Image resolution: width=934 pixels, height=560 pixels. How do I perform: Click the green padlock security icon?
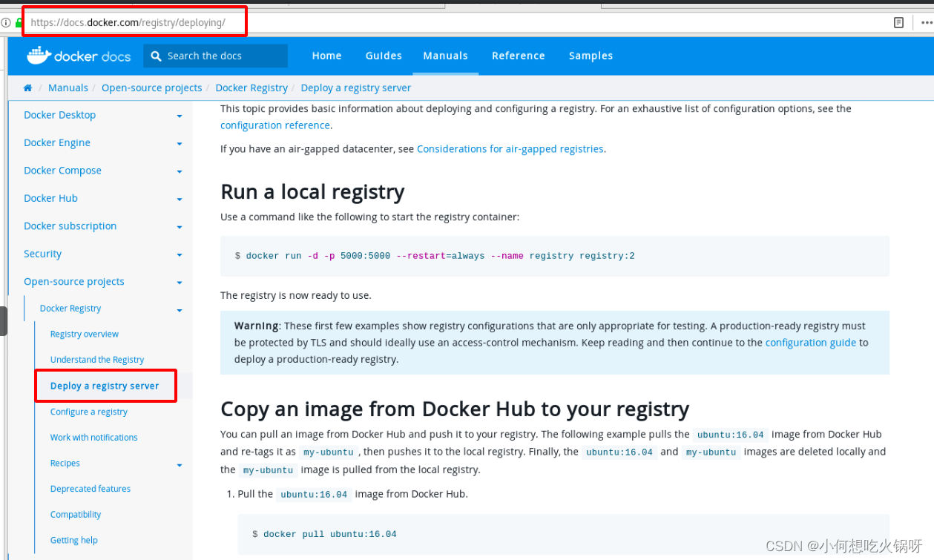pyautogui.click(x=19, y=22)
